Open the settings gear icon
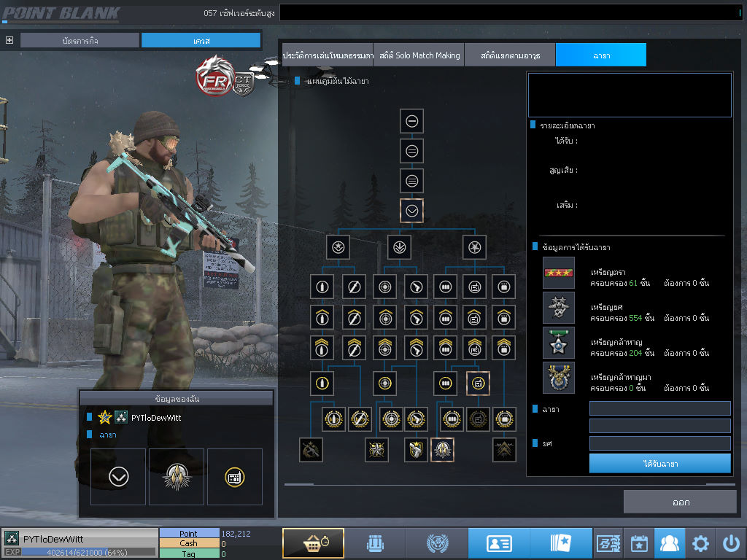 [x=700, y=542]
